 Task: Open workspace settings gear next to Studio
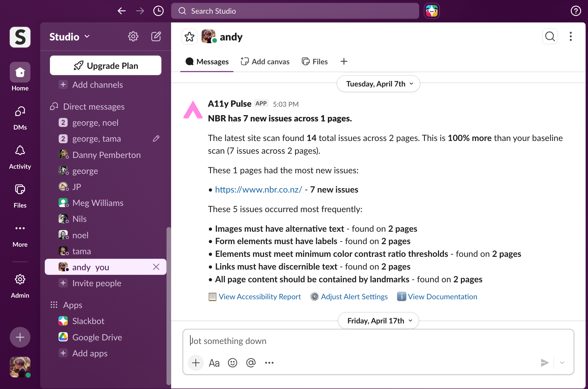(133, 36)
